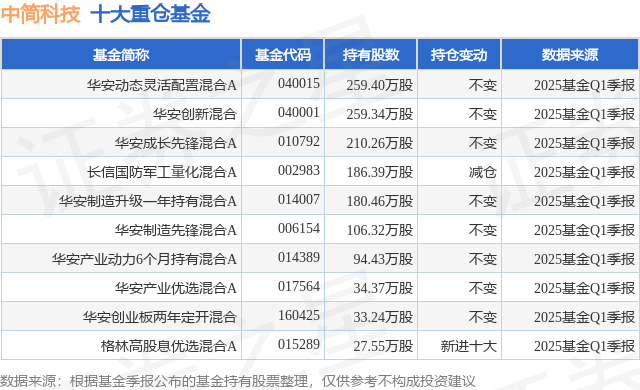This screenshot has height=390, width=640.
Task: Click the 数据来源 column header
Action: pyautogui.click(x=570, y=55)
